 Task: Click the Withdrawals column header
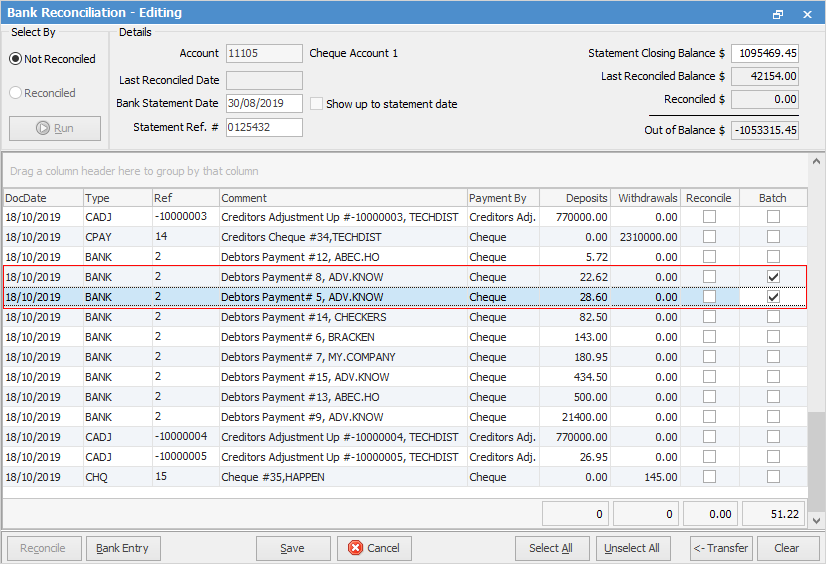646,198
